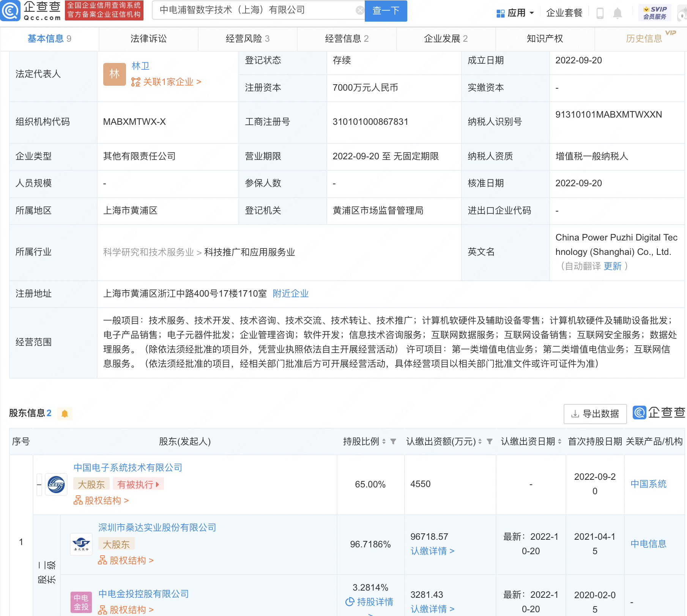
Task: Open the 中电信息 related product link
Action: 649,544
